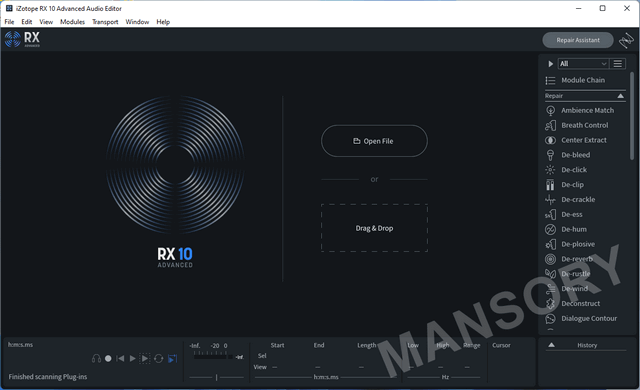Collapse the Repair category
Viewport: 640px width, 390px height.
tap(620, 96)
